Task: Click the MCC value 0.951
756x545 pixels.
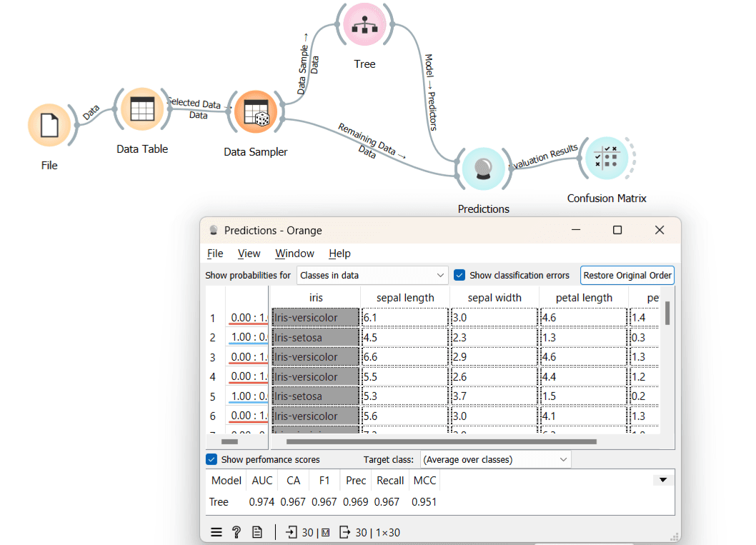Action: click(x=424, y=501)
